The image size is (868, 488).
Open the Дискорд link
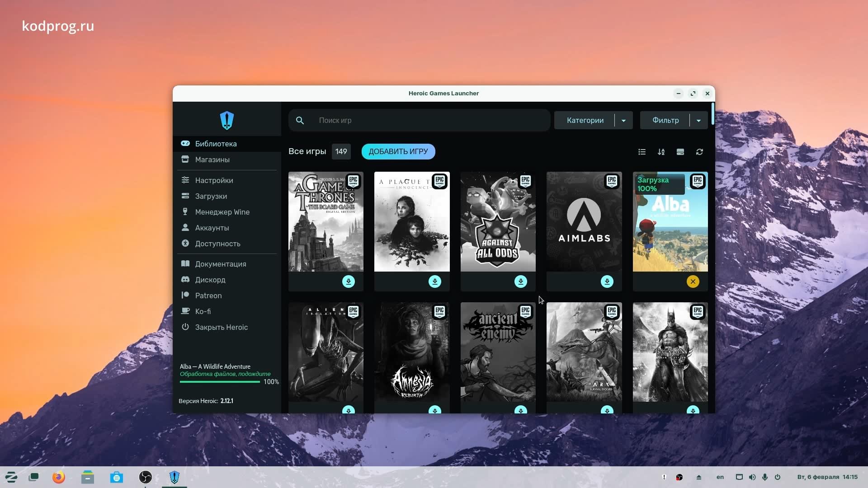coord(227,280)
